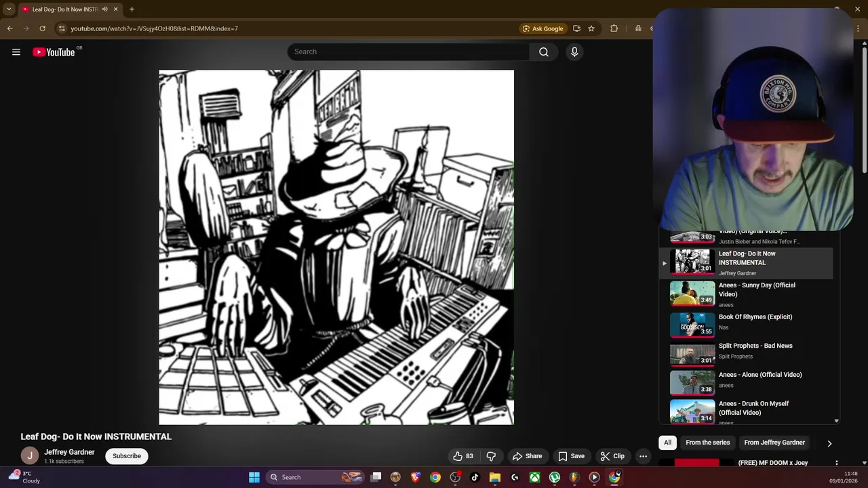The height and width of the screenshot is (488, 868).
Task: Like the video with thumbs up
Action: (x=463, y=456)
